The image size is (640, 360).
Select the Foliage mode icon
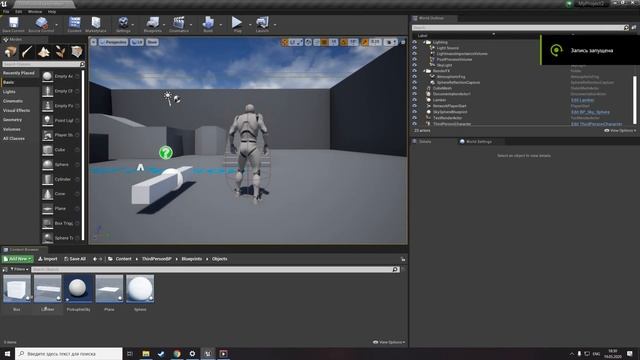[60, 52]
